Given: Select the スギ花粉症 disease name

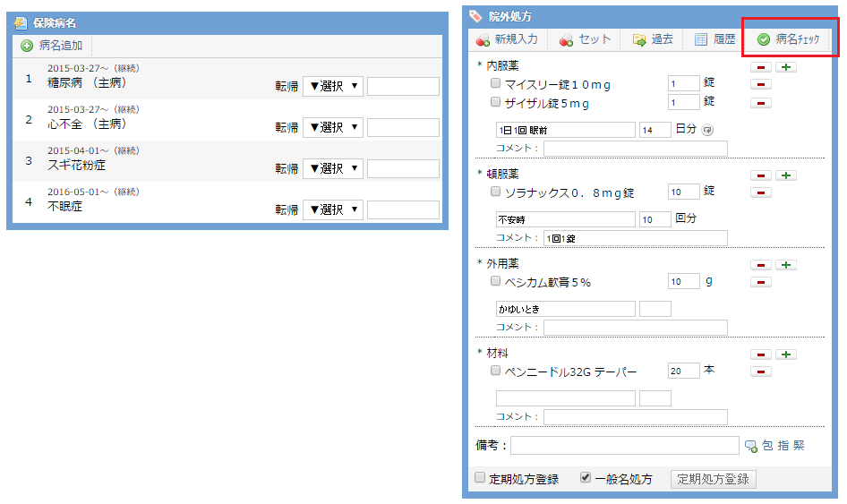Looking at the screenshot, I should click(77, 166).
